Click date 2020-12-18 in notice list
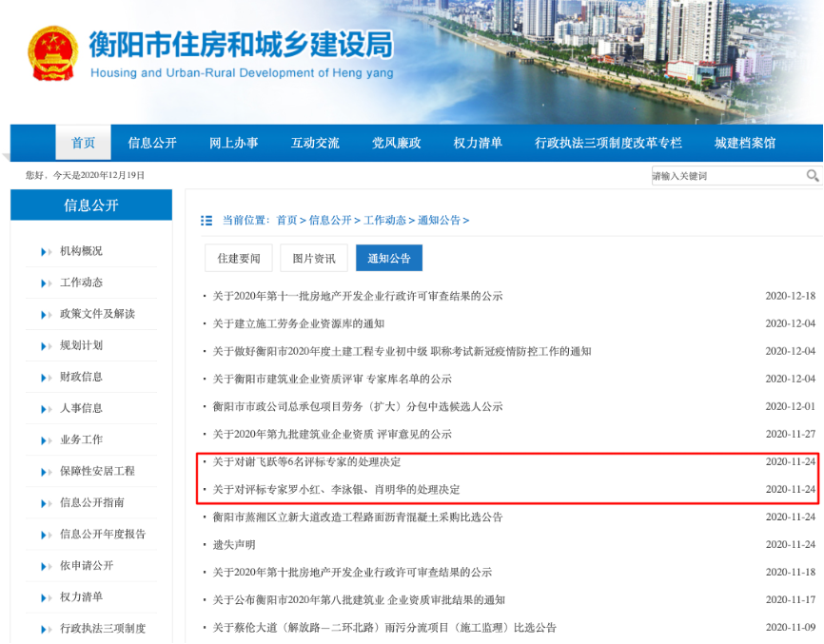Viewport: 824px width, 644px height. pos(791,296)
